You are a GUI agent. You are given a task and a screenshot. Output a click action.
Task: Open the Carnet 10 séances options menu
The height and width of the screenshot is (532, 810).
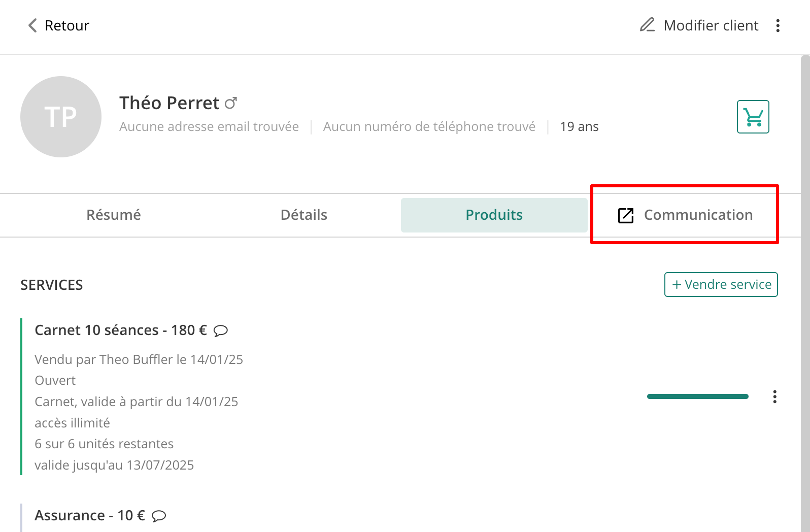(x=774, y=396)
